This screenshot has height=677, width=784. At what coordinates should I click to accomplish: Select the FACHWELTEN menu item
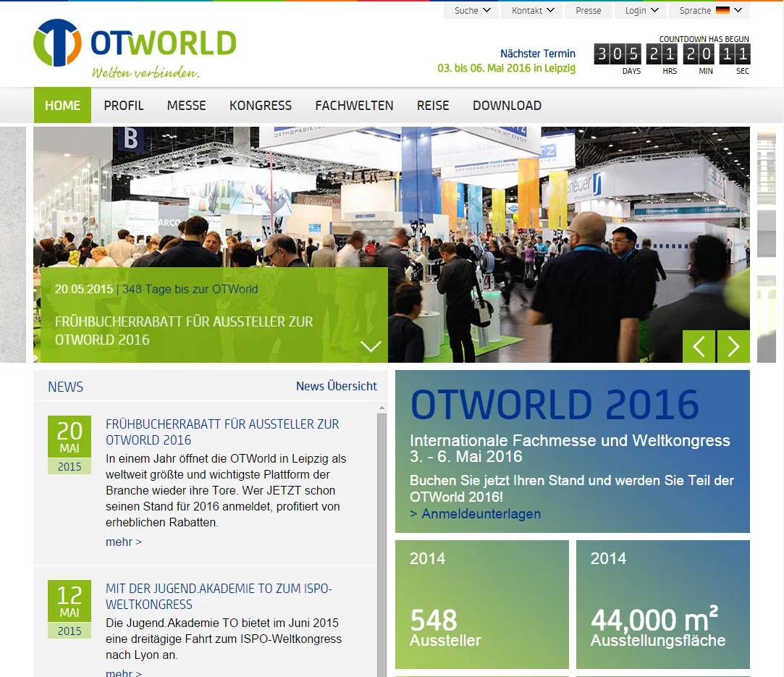354,106
